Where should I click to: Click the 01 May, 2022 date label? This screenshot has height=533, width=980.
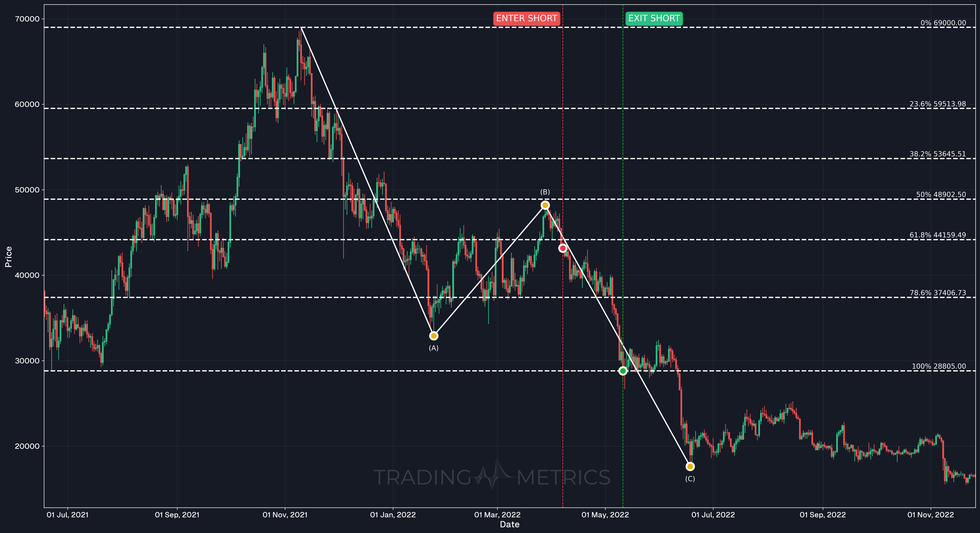tap(605, 515)
